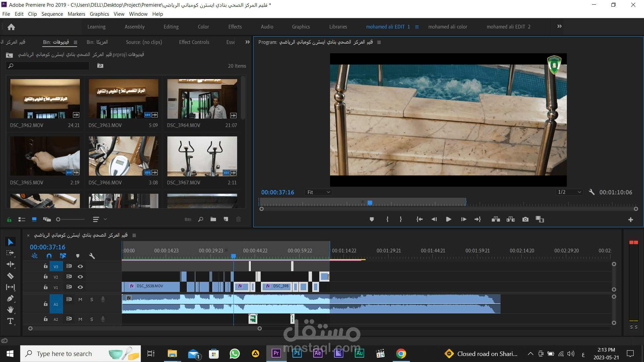Click thumbnail of DSC_3964.MOV
The height and width of the screenshot is (362, 644).
point(202,99)
